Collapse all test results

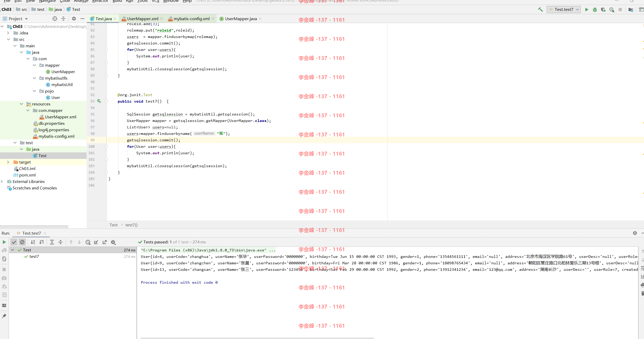(x=60, y=242)
